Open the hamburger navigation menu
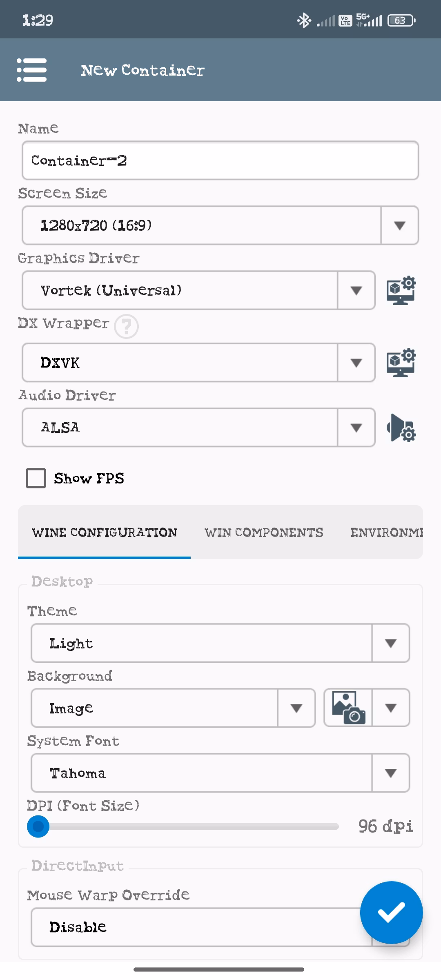Viewport: 441px width, 980px height. click(31, 70)
